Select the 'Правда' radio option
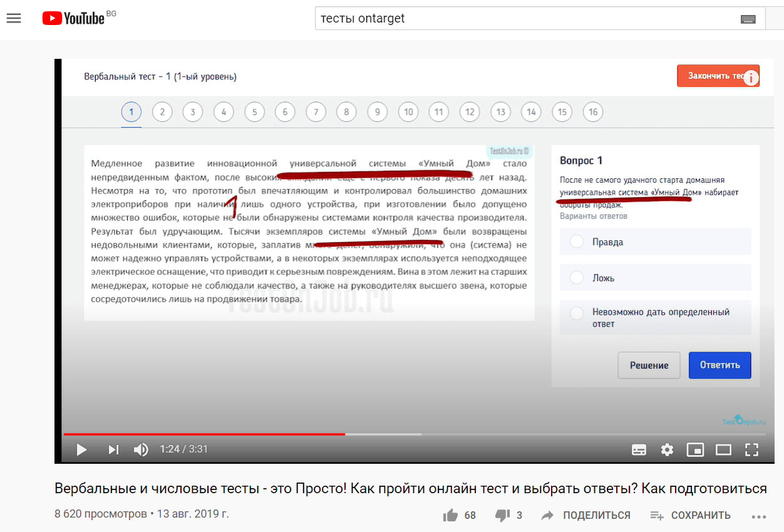 coord(577,242)
